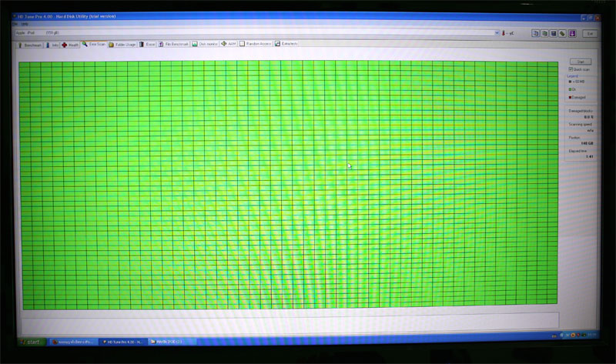Click the red thermometer temperature icon

(503, 33)
